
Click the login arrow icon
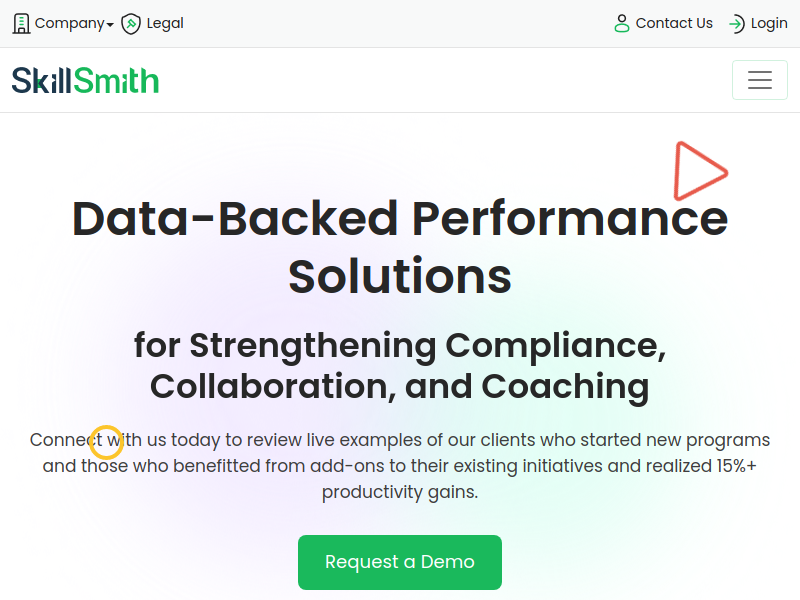[x=737, y=23]
